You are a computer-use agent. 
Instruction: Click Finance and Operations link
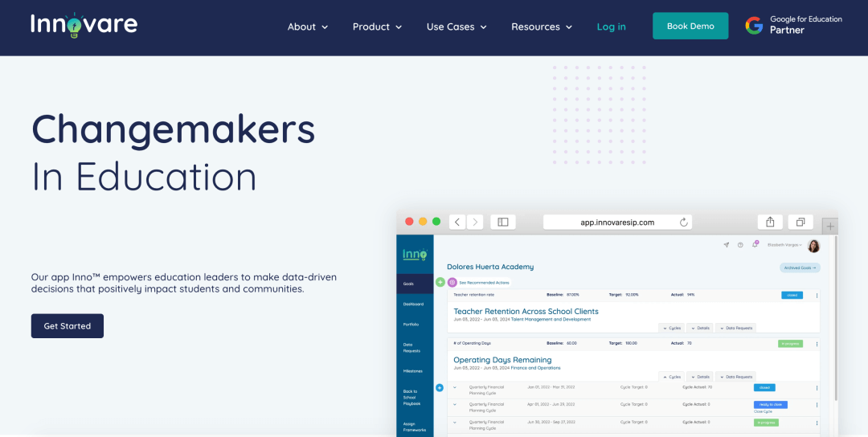tap(535, 368)
